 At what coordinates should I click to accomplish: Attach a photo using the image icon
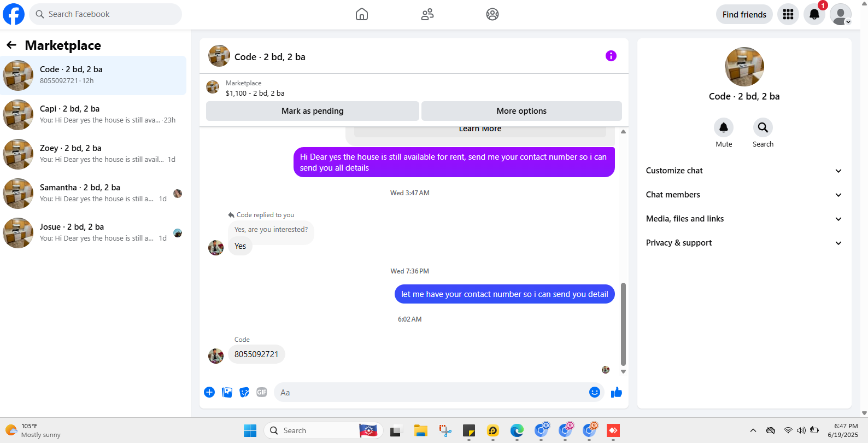coord(227,392)
